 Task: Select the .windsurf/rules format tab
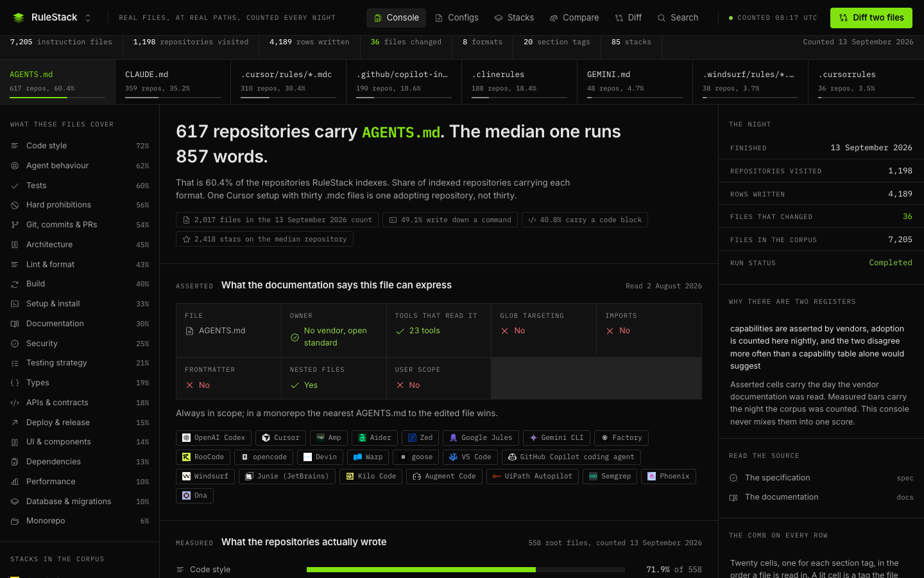coord(751,82)
